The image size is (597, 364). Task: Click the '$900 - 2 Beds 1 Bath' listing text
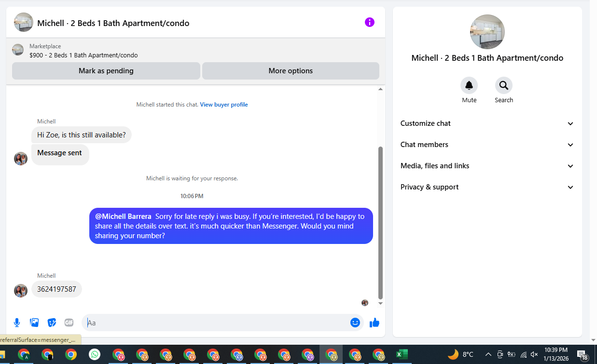83,55
